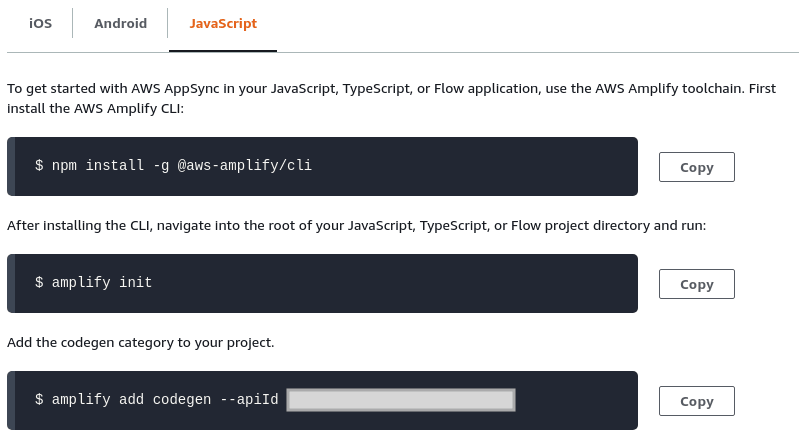Viewport: 802px width, 439px height.
Task: Click the AWS AppSync getting started paragraph
Action: click(x=390, y=98)
